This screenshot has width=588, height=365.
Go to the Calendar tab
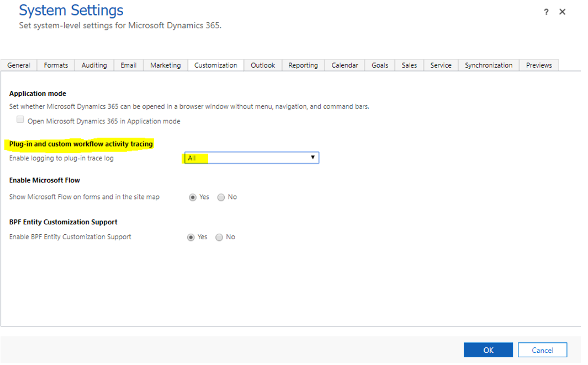(345, 65)
